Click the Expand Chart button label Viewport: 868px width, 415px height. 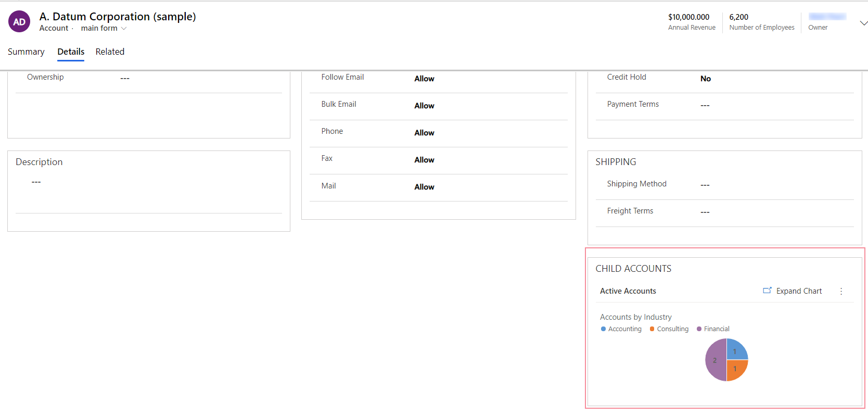(x=799, y=291)
